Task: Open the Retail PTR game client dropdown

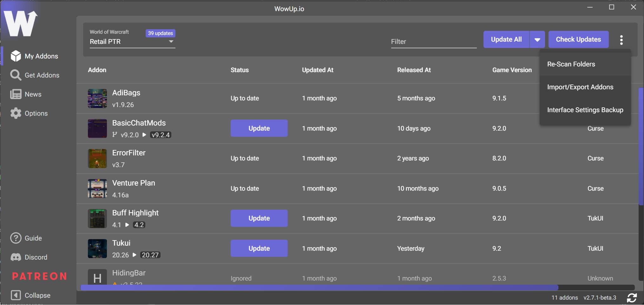Action: coord(132,42)
